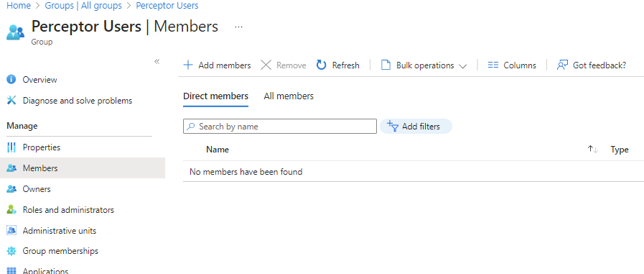Click the plus icon for Add members
Screen dimensions: 644x274
(187, 65)
